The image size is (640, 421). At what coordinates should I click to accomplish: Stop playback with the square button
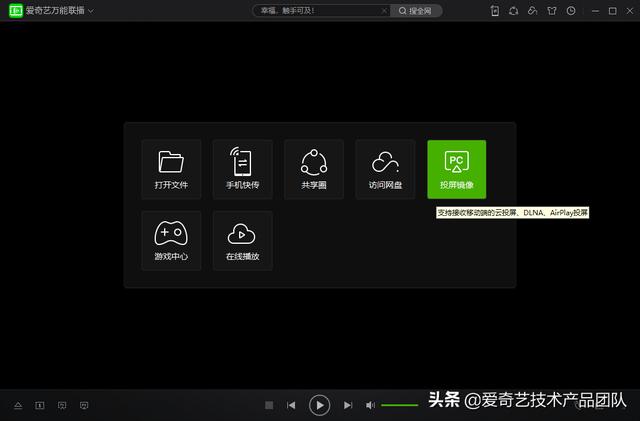(269, 405)
